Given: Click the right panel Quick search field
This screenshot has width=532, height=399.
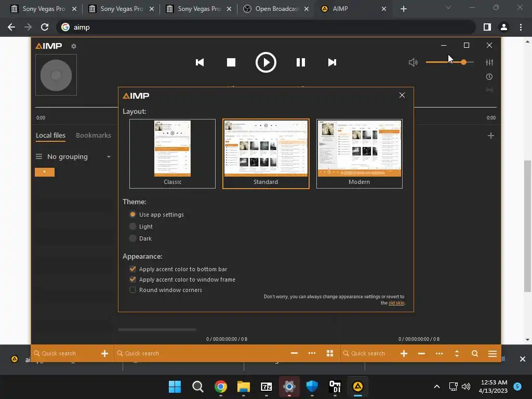Looking at the screenshot, I should (368, 353).
